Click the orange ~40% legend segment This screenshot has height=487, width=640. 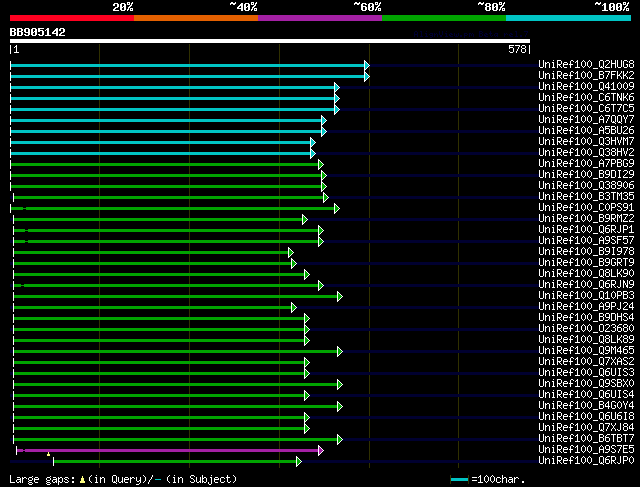pos(196,18)
